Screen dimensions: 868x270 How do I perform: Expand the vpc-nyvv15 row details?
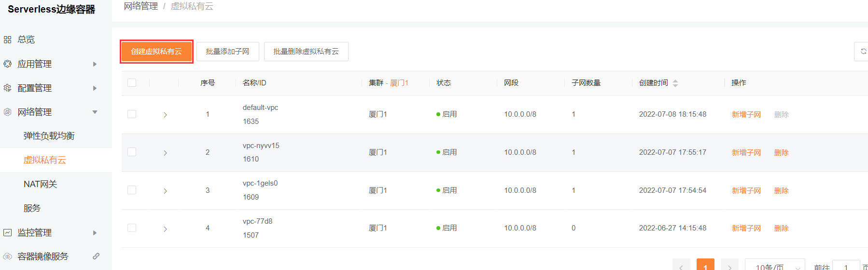165,153
